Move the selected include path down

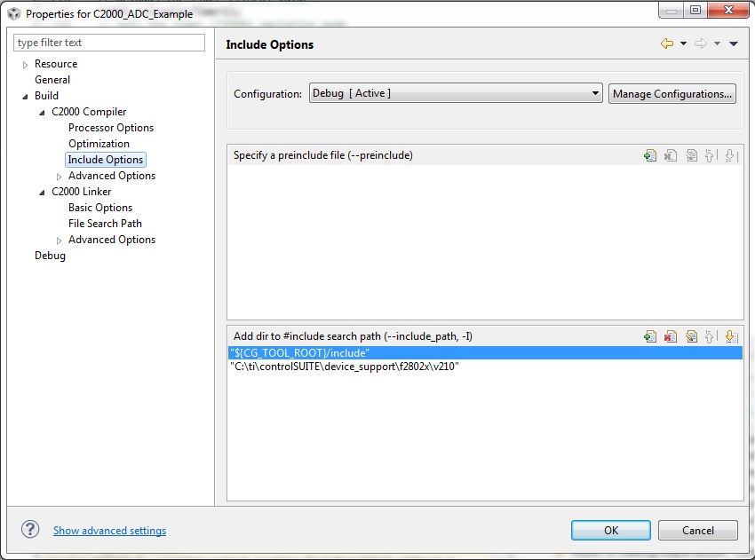pos(730,336)
